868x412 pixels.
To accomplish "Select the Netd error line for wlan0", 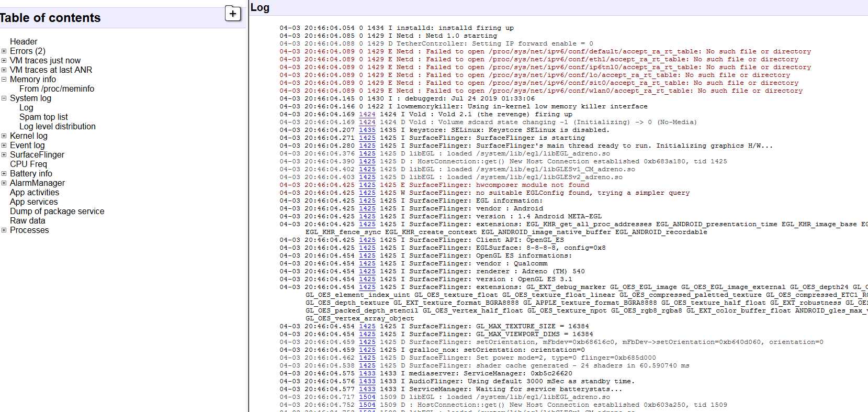I will [x=541, y=91].
